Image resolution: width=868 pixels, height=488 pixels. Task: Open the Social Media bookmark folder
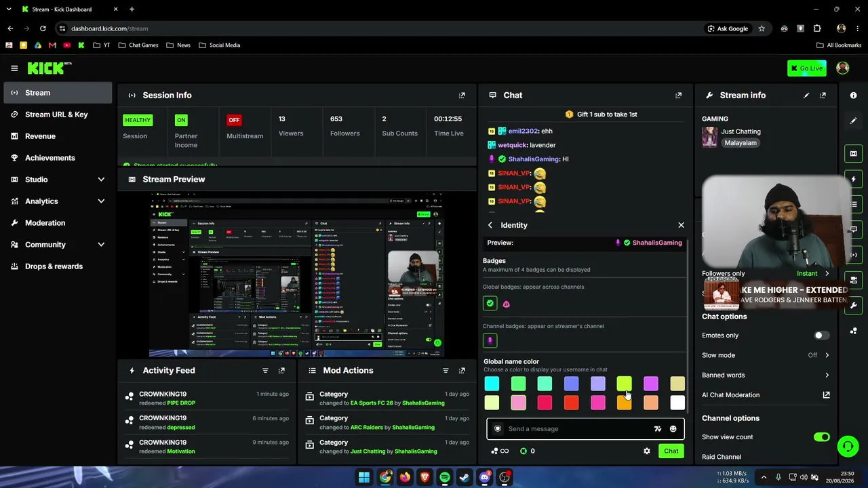coord(219,45)
